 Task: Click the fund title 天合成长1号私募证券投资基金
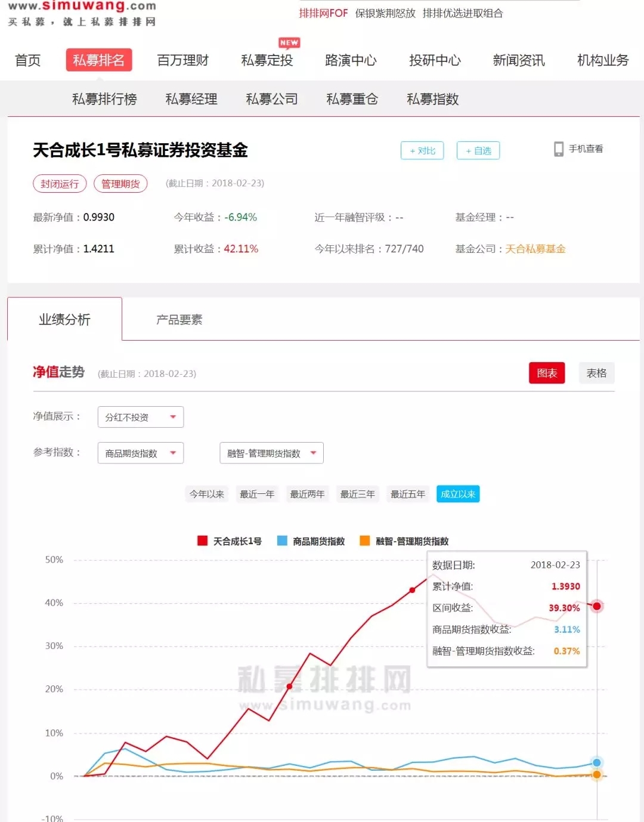[140, 150]
